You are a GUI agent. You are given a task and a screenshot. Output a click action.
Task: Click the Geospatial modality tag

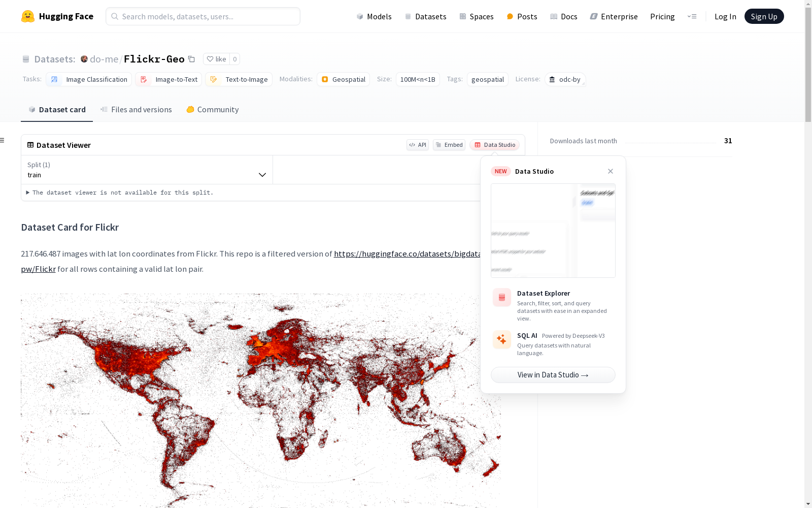344,79
